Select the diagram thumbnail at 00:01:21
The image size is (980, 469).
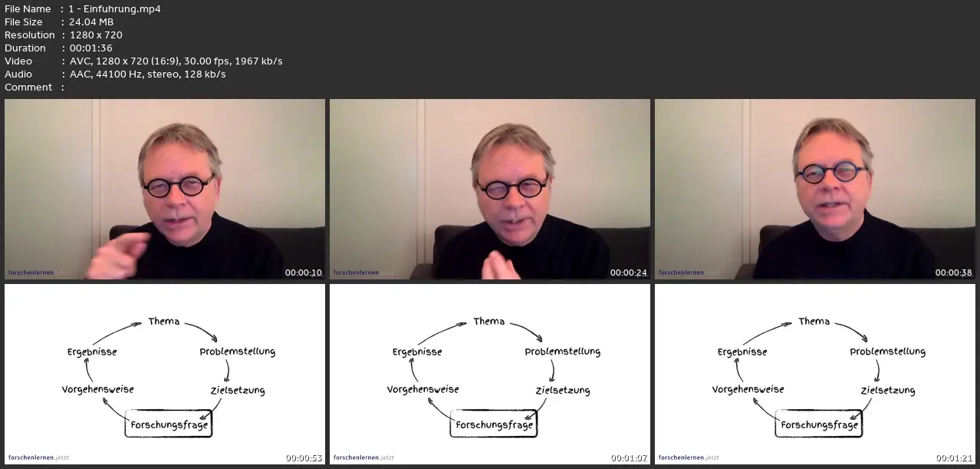(x=815, y=375)
